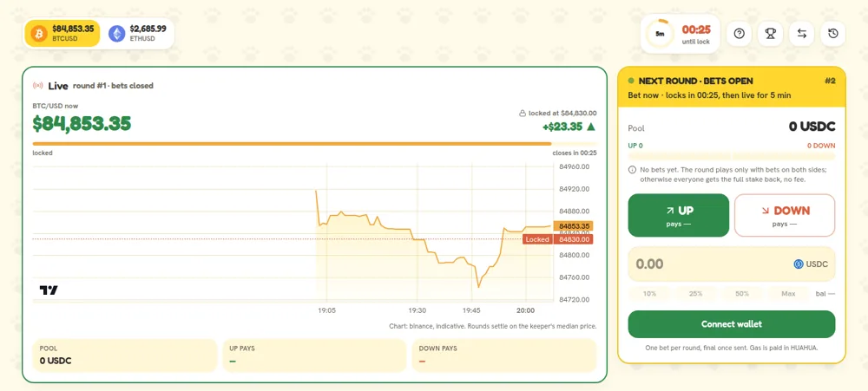Click the 84960.00 price axis label
This screenshot has width=868, height=391.
[574, 166]
